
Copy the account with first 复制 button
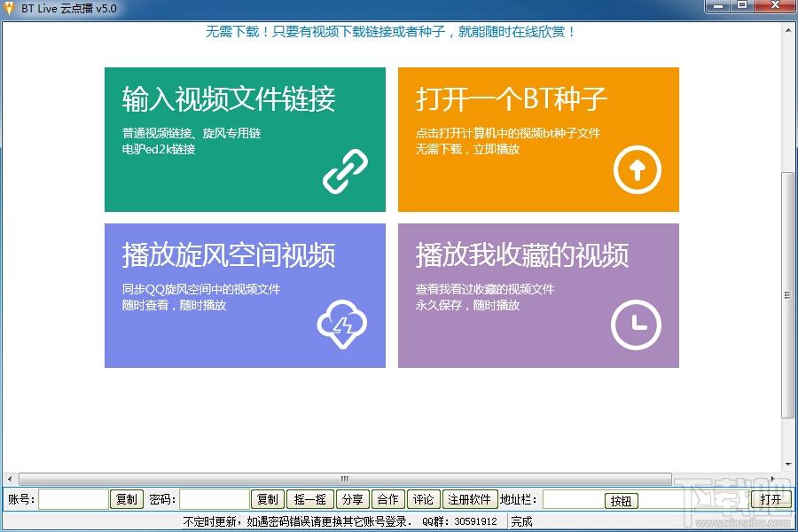point(126,499)
